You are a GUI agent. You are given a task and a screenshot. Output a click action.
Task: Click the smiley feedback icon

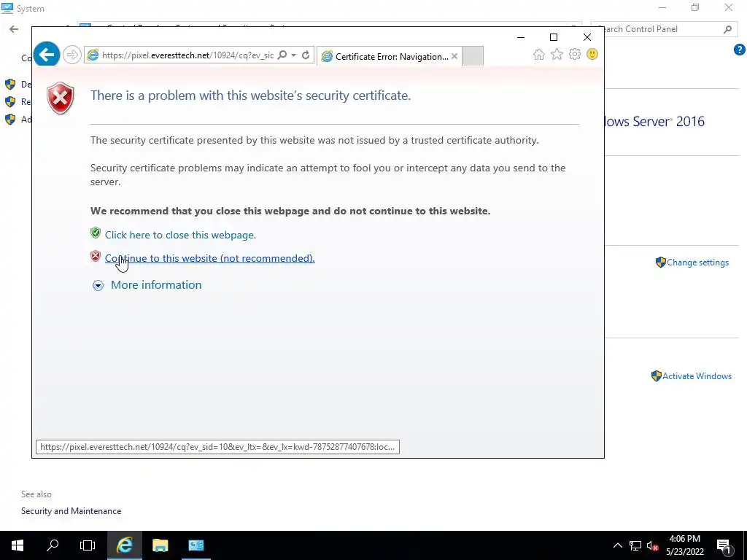coord(592,54)
